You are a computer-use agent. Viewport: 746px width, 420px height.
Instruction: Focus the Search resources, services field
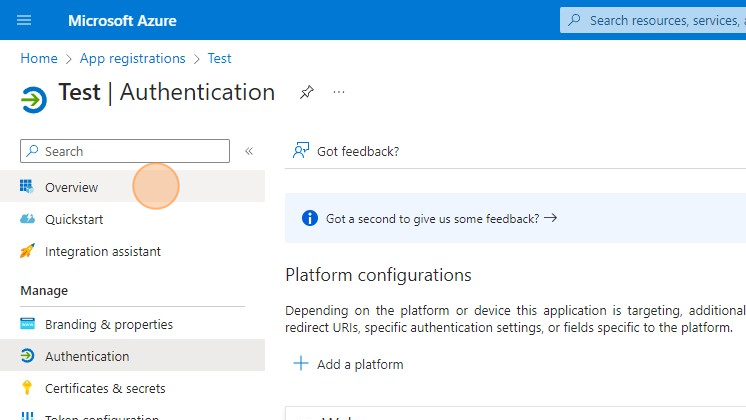click(653, 20)
